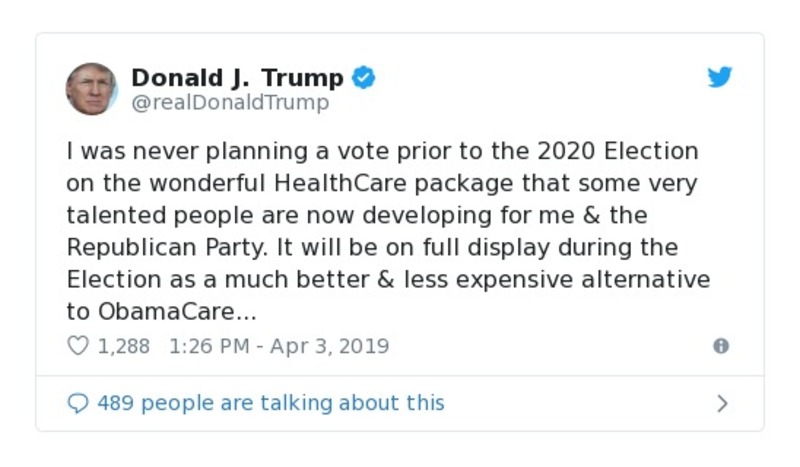Click the blue verified badge
The image size is (800, 467).
364,78
